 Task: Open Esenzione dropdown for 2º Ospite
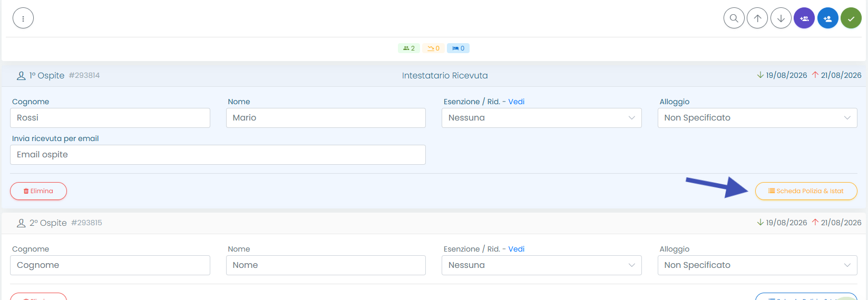541,265
